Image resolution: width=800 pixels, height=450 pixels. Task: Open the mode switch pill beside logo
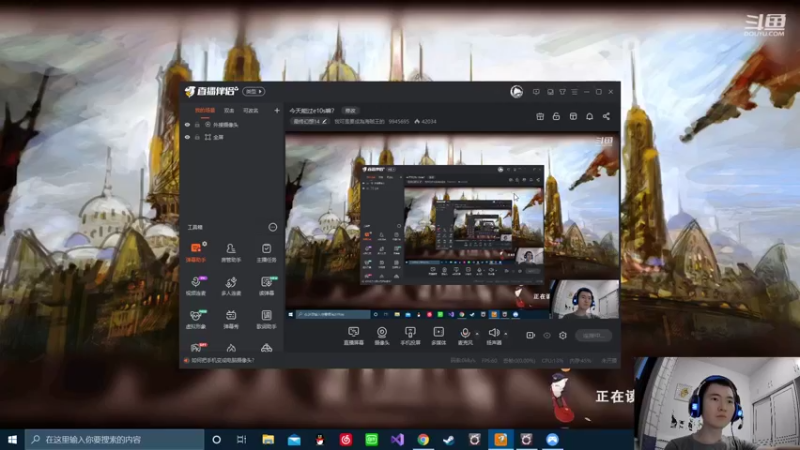click(x=254, y=91)
